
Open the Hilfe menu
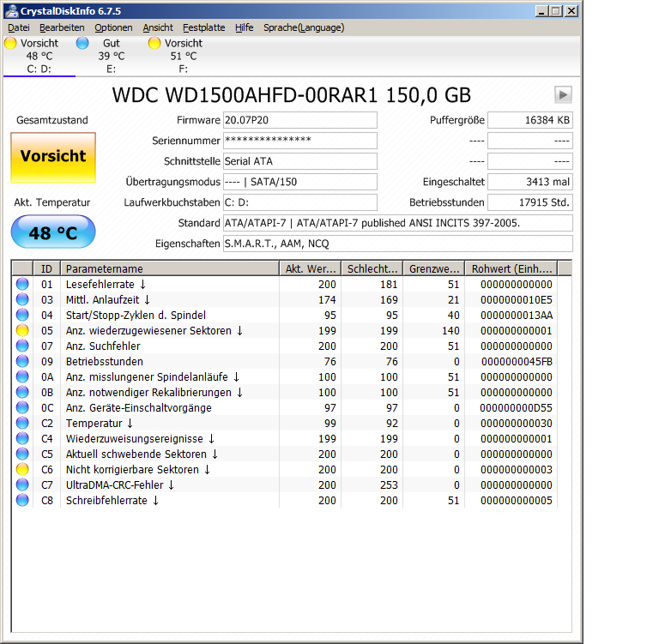[244, 27]
